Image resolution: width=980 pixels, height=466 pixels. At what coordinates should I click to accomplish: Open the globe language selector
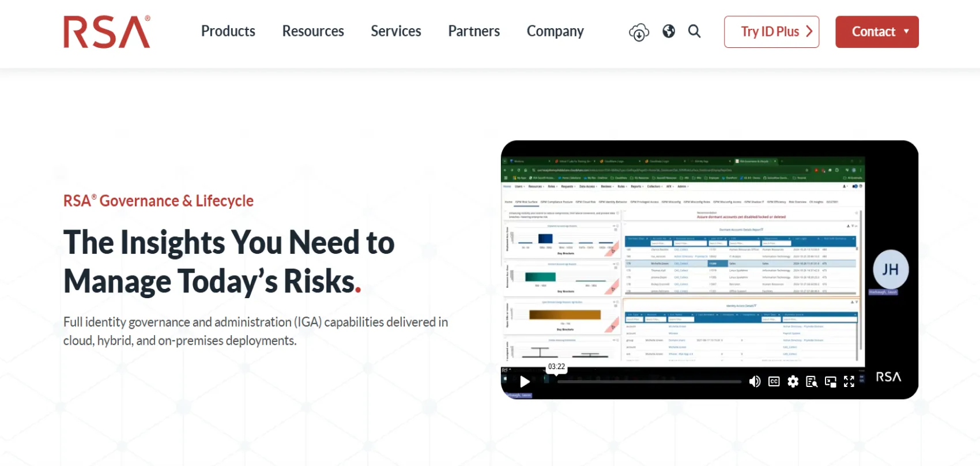pos(669,31)
